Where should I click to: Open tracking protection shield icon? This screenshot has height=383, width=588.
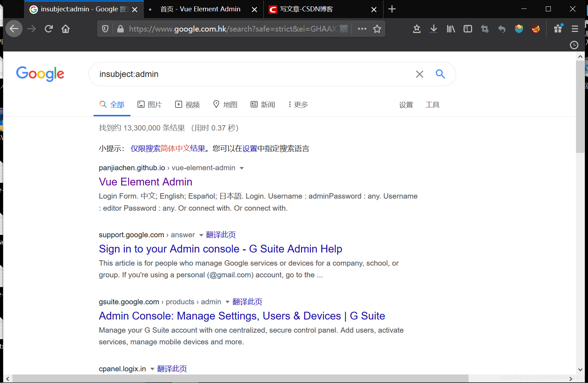tap(105, 29)
